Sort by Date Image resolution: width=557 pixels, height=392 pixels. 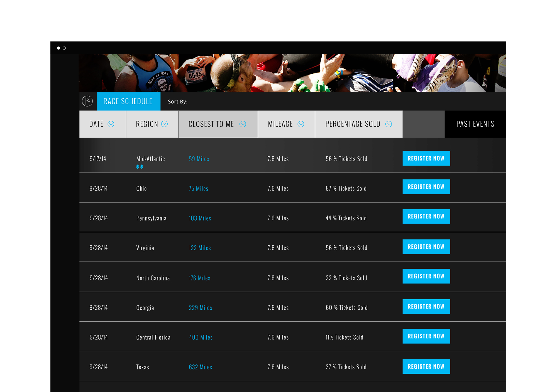pos(102,124)
